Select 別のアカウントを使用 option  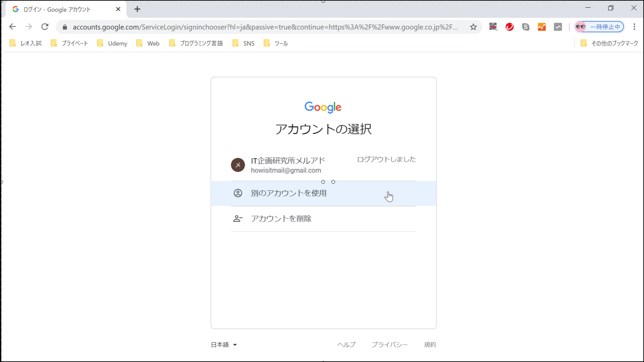pos(323,193)
